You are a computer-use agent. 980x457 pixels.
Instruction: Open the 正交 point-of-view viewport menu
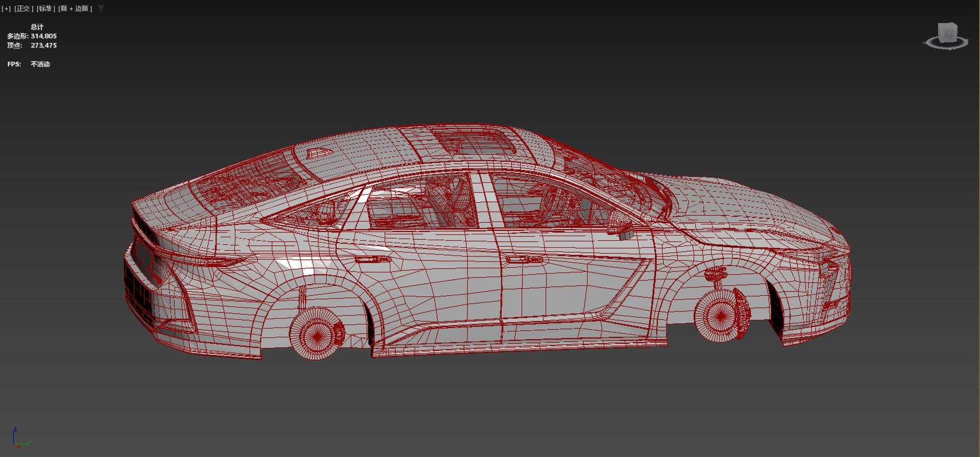click(23, 9)
